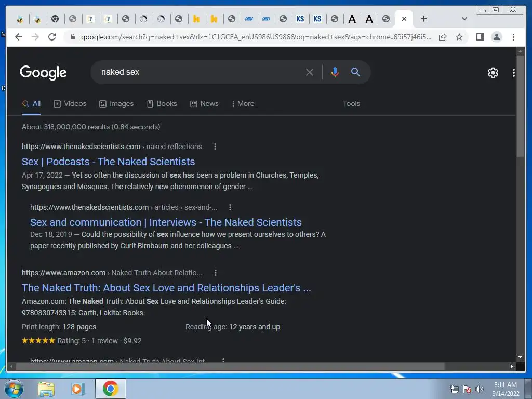Switch to the Books results tab
The height and width of the screenshot is (399, 532).
coord(162,104)
